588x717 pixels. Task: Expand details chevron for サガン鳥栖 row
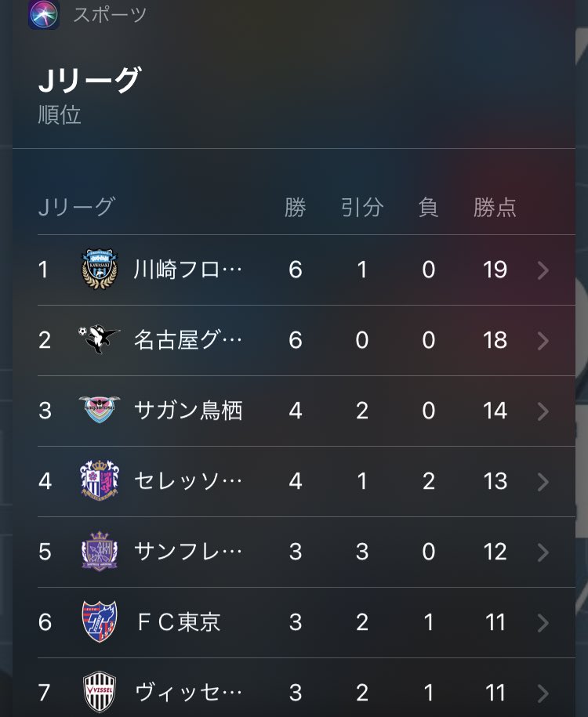(543, 411)
